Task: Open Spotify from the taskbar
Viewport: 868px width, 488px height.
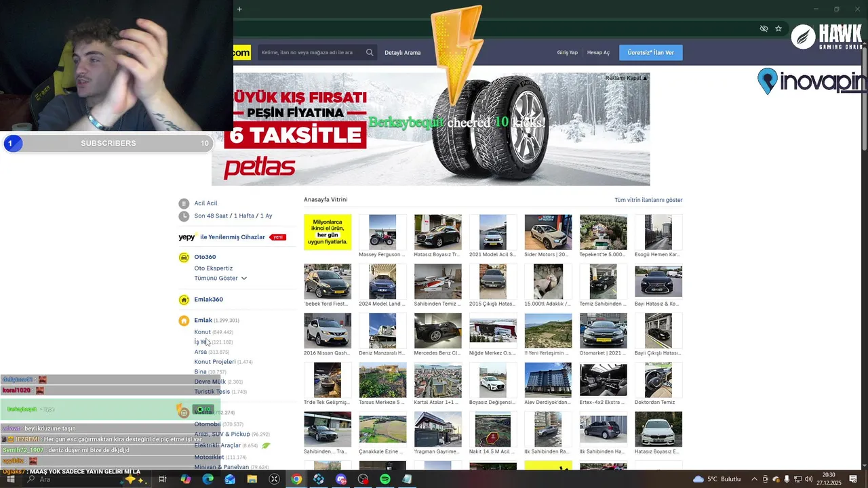Action: pyautogui.click(x=385, y=479)
